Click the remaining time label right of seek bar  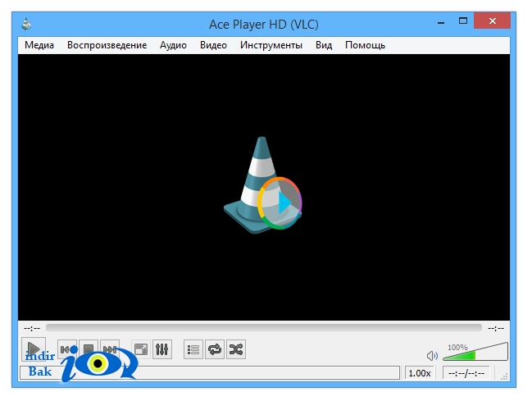tap(496, 328)
